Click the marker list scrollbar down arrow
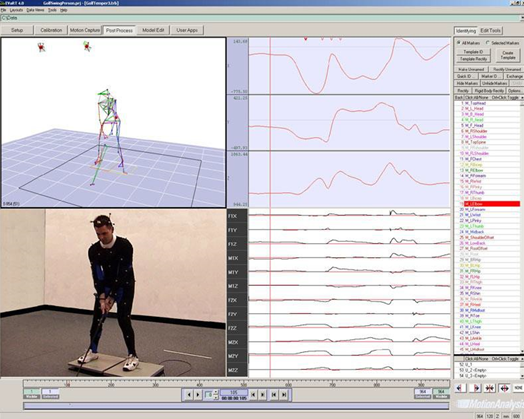 pyautogui.click(x=522, y=351)
